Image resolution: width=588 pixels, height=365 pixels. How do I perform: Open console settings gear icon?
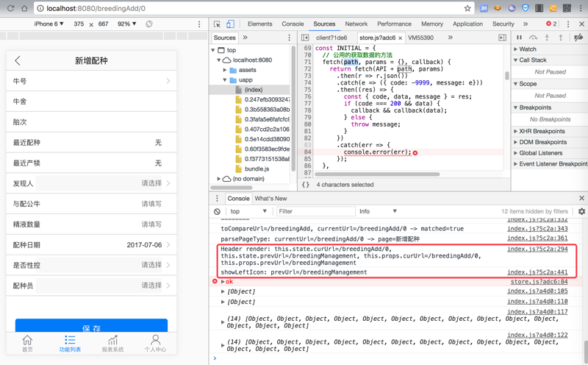point(581,211)
